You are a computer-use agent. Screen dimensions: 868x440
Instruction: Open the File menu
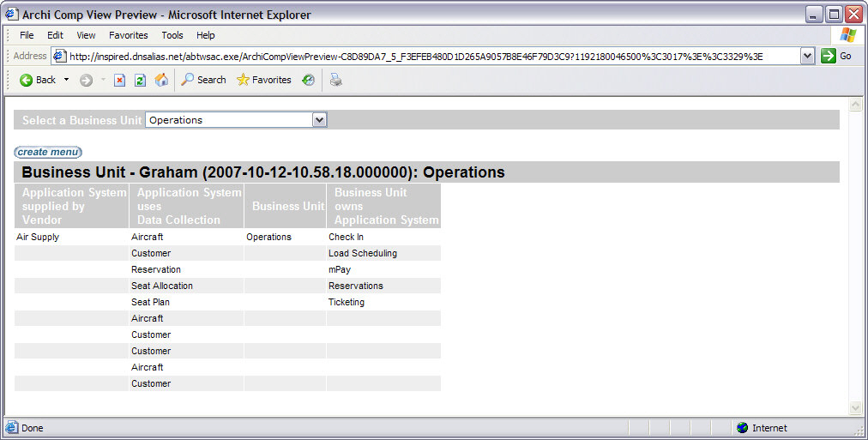27,35
